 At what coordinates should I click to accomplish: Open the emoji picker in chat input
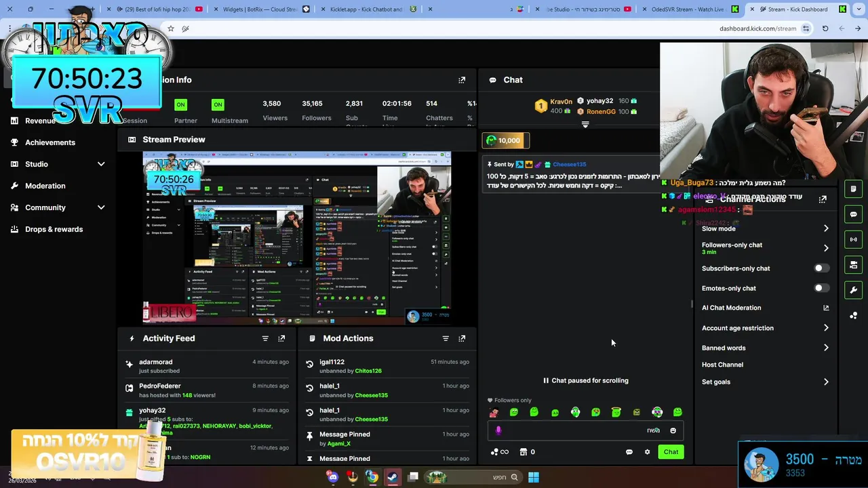coord(673,430)
